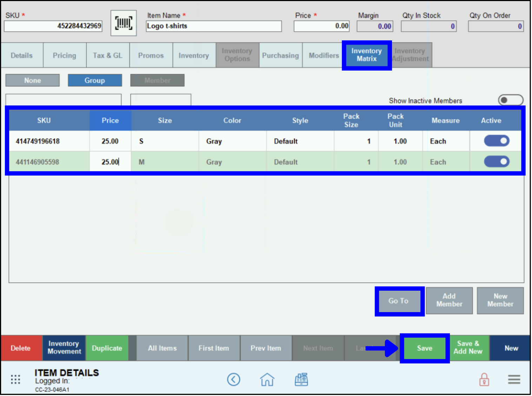This screenshot has width=532, height=396.
Task: Click the Size column header
Action: click(x=165, y=120)
